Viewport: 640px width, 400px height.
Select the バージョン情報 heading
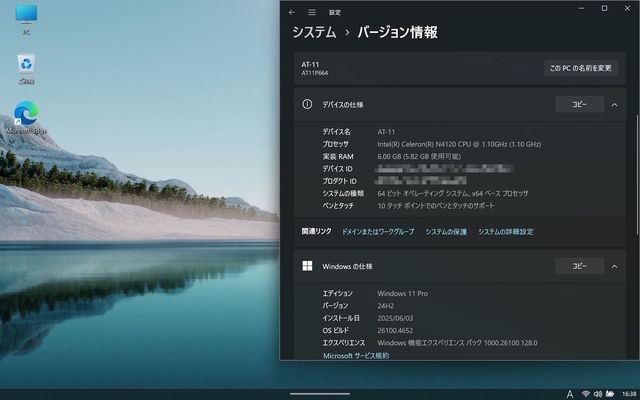click(398, 32)
